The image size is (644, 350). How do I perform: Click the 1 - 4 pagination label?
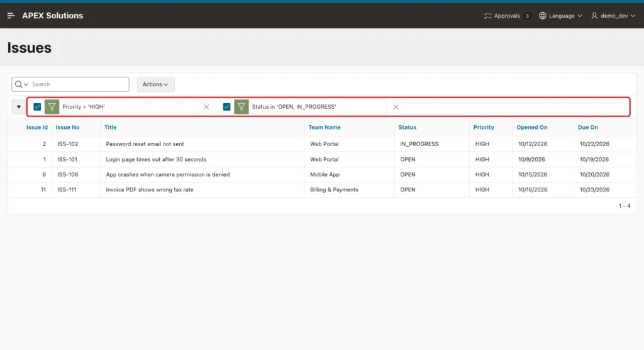coord(625,206)
